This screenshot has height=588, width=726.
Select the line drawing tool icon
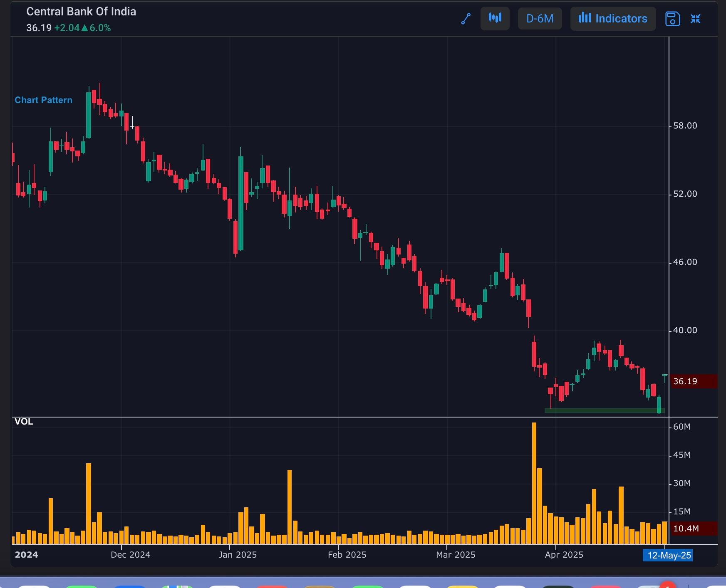click(466, 19)
